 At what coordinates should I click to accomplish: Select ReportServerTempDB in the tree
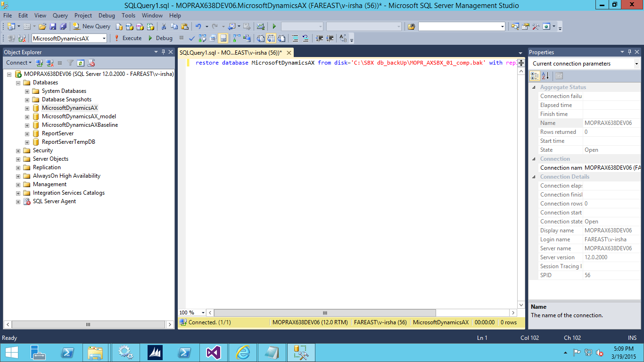pos(68,142)
